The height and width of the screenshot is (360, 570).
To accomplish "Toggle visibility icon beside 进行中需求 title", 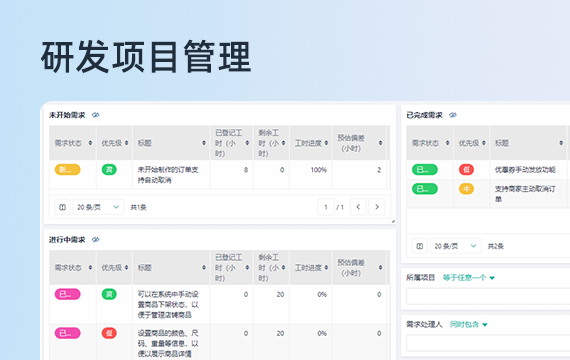I will coord(96,240).
